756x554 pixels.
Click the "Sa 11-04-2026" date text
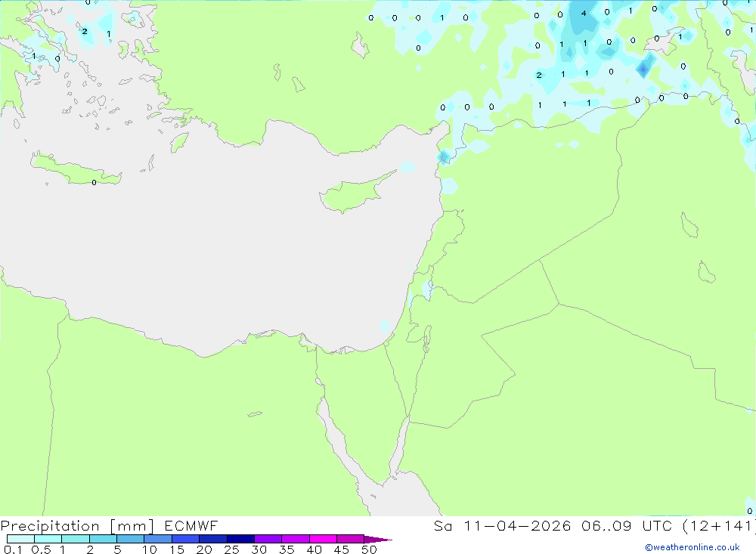[x=502, y=525]
